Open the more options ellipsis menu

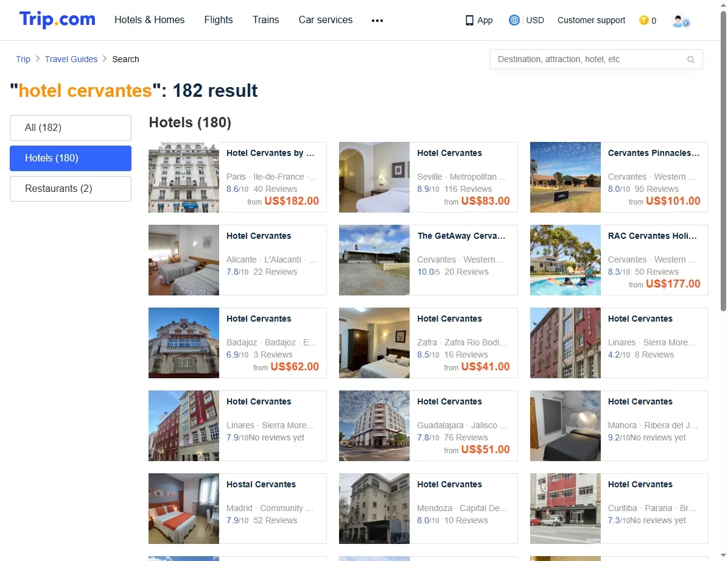377,21
